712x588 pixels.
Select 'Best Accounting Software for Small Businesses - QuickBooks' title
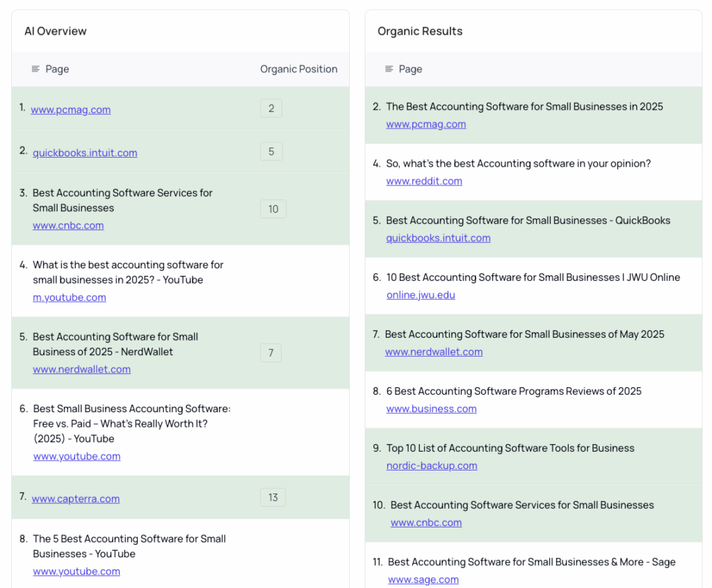point(528,220)
